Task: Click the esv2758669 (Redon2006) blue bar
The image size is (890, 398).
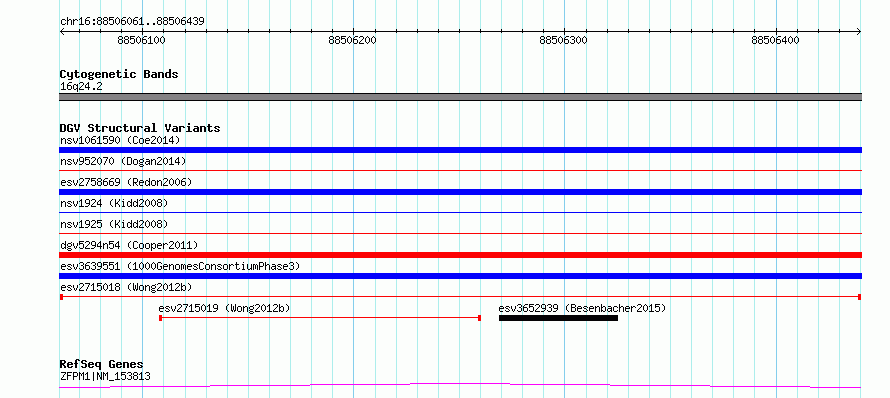Action: [x=460, y=192]
